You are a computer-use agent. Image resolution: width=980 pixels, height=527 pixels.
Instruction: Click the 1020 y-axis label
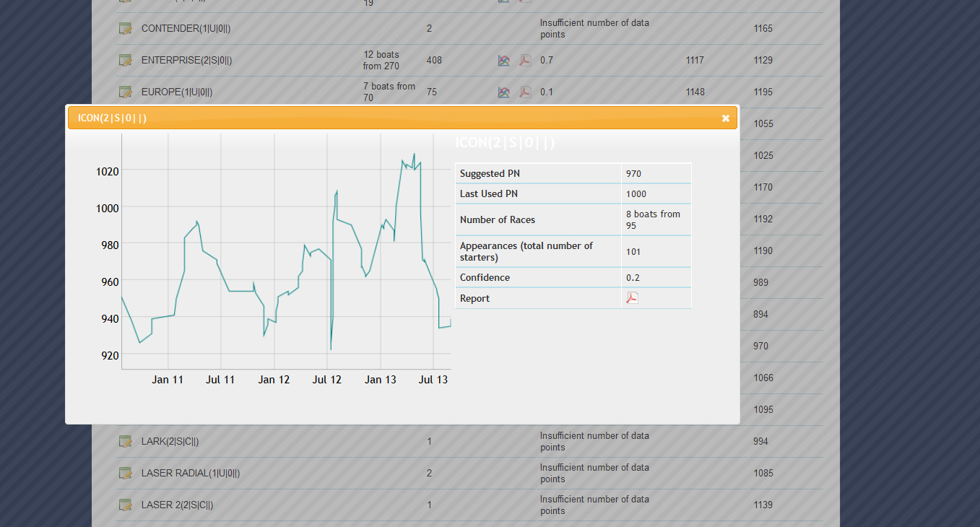pos(108,171)
